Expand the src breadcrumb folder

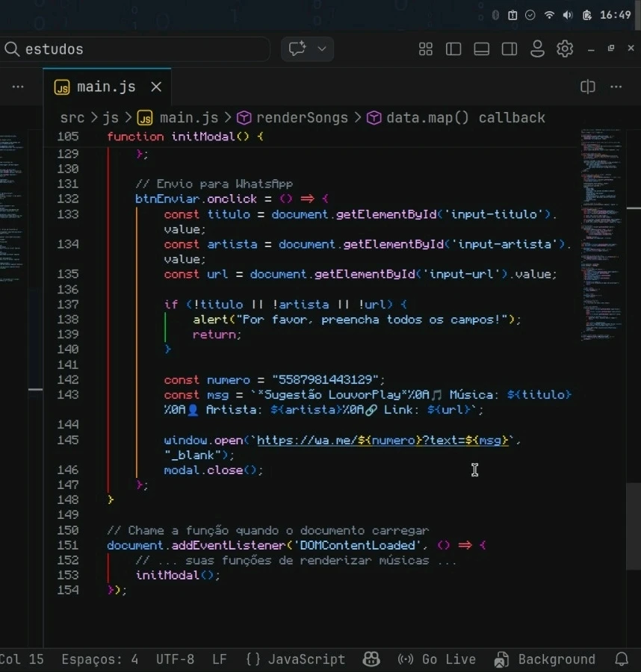pos(72,118)
